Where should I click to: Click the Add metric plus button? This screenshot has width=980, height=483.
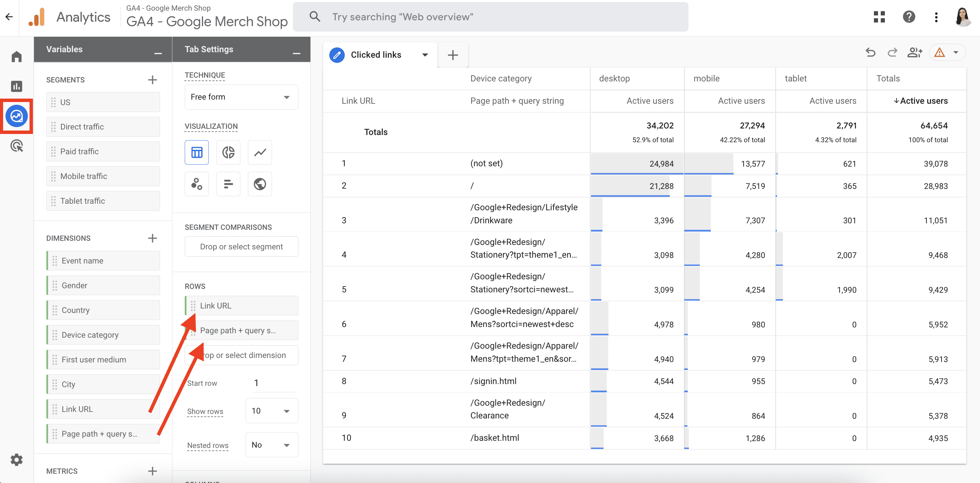152,471
